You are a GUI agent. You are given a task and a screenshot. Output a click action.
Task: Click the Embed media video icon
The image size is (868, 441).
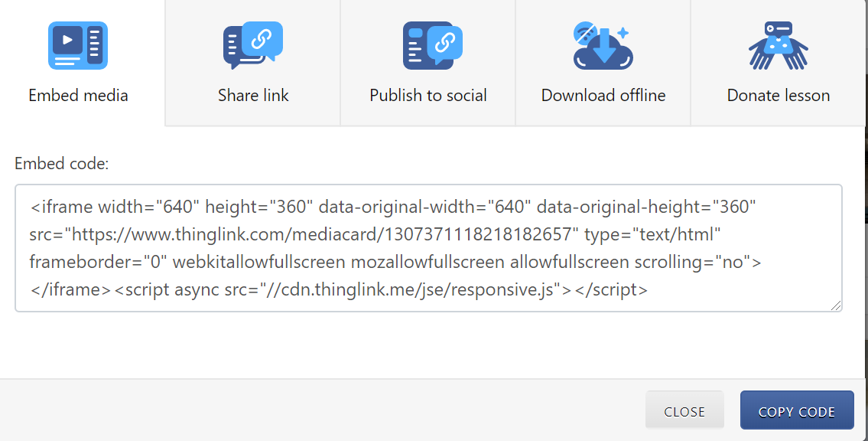[78, 46]
